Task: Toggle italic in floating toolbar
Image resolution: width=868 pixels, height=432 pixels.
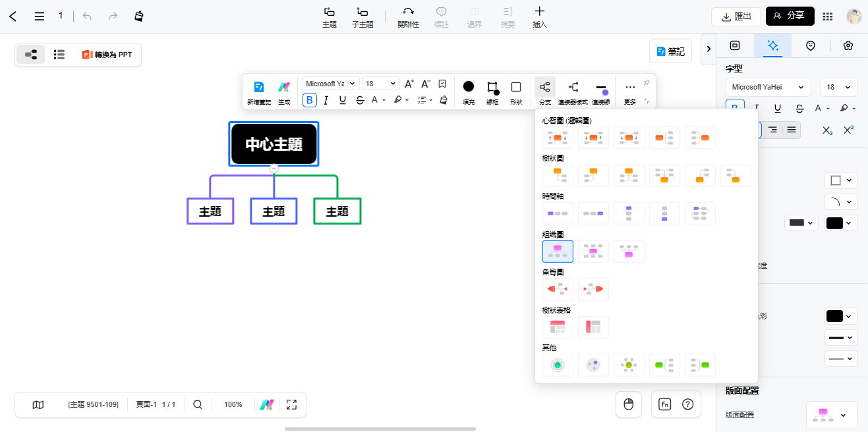Action: click(326, 100)
